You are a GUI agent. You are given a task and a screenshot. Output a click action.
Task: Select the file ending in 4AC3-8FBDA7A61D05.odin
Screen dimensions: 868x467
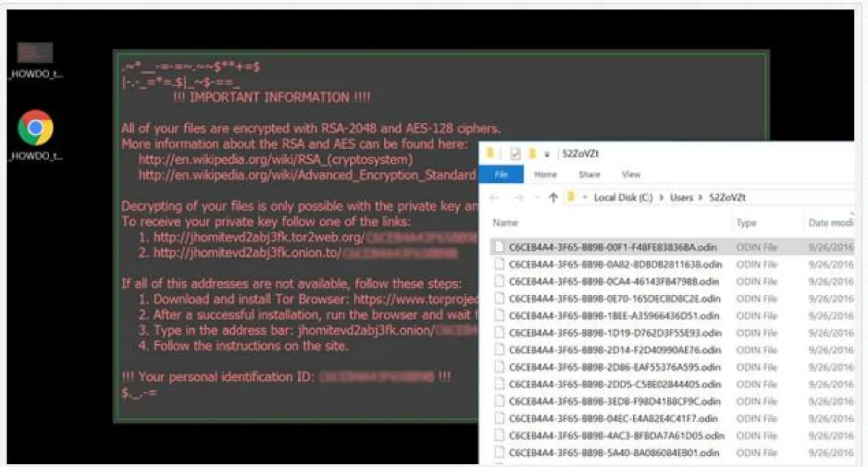click(616, 436)
